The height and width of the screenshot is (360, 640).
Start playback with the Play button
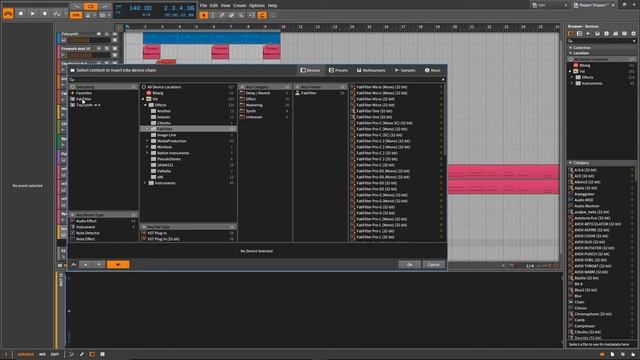click(x=33, y=13)
